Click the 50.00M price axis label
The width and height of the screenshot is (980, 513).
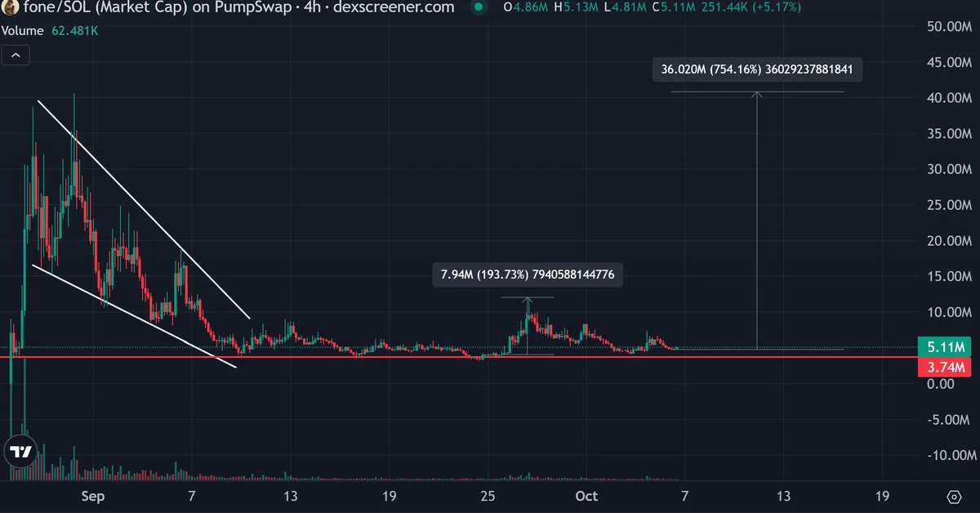pos(947,27)
